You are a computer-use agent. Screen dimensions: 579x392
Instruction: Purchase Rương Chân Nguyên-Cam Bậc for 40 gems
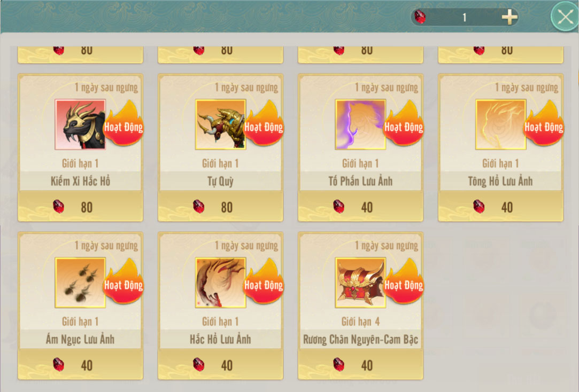[360, 365]
